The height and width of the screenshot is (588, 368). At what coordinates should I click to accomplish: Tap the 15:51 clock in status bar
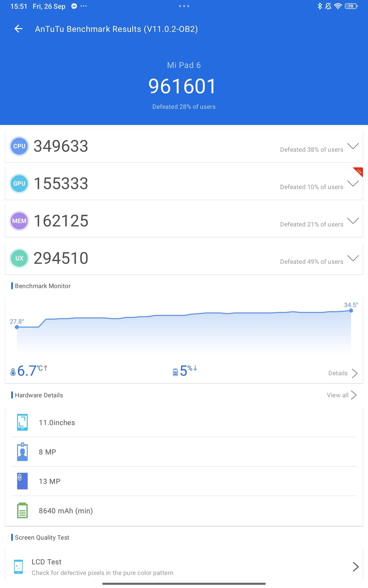(x=19, y=6)
